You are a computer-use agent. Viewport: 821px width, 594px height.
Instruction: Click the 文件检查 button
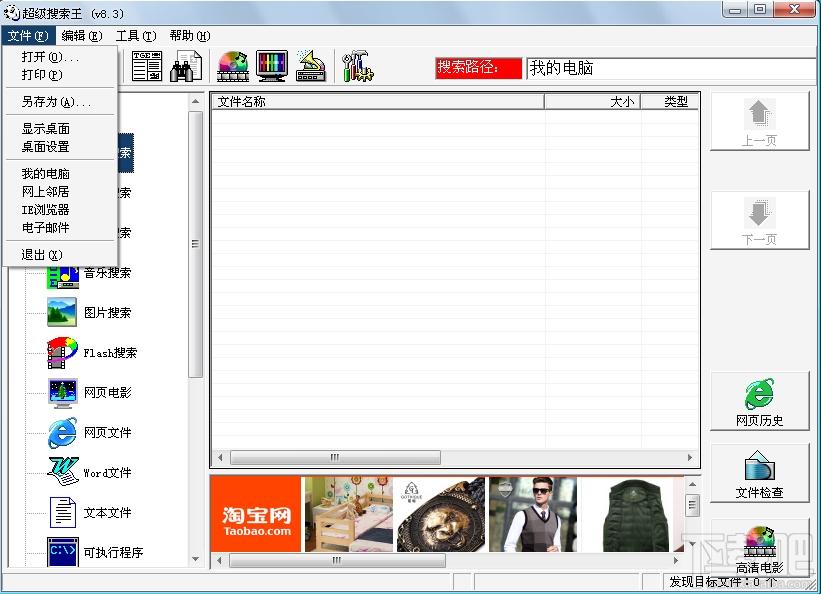(759, 473)
